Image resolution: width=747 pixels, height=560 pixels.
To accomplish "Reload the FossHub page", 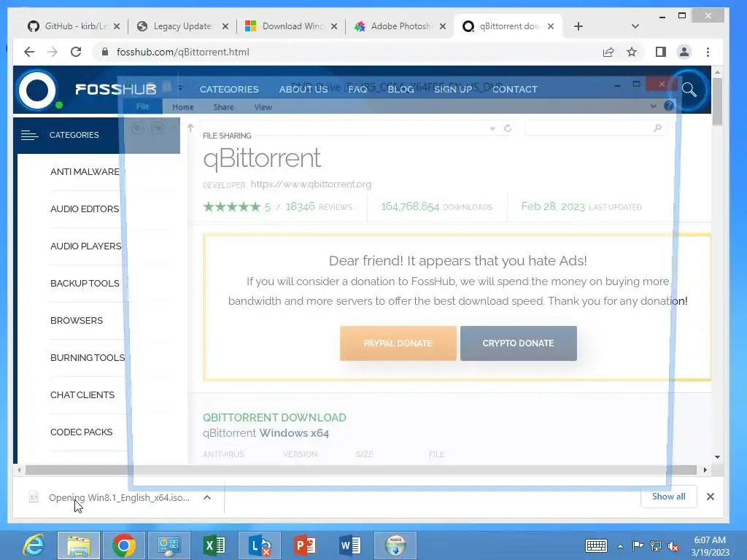I will (x=76, y=52).
